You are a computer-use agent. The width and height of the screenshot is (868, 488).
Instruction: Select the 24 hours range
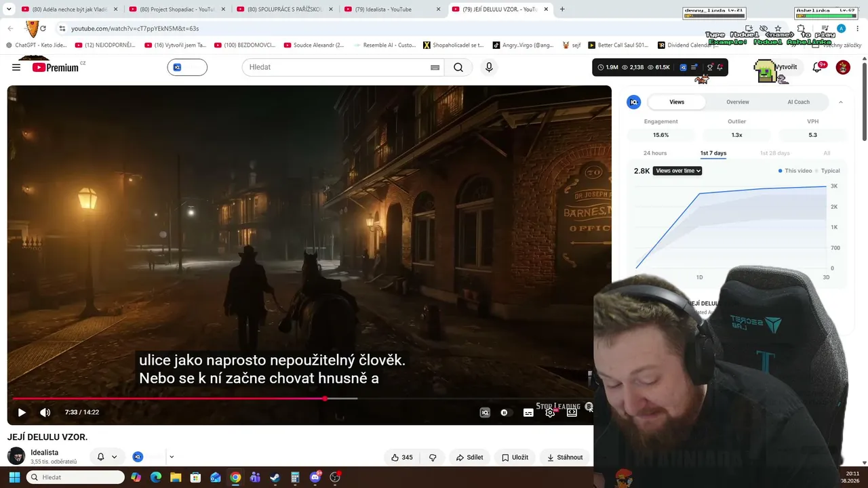click(x=655, y=153)
